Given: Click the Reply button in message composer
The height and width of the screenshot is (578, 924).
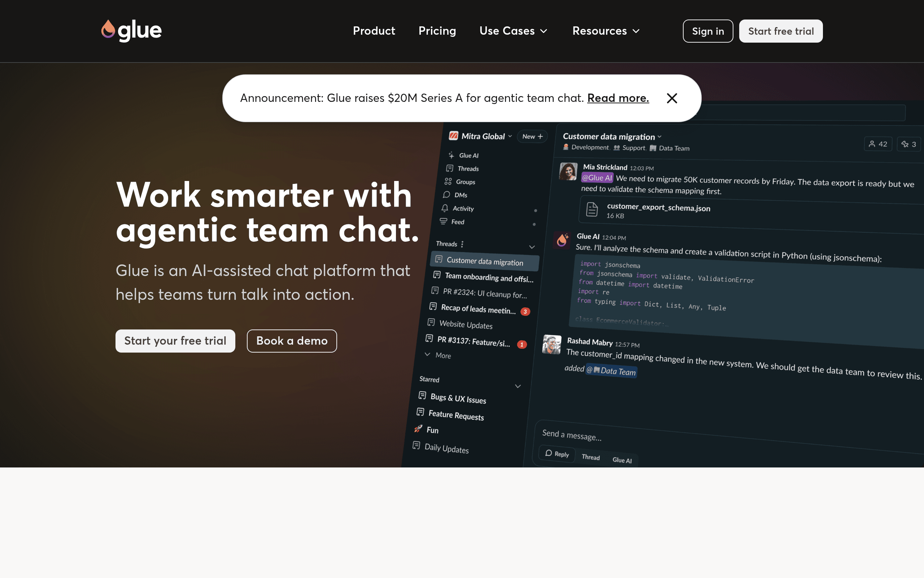Looking at the screenshot, I should (557, 454).
